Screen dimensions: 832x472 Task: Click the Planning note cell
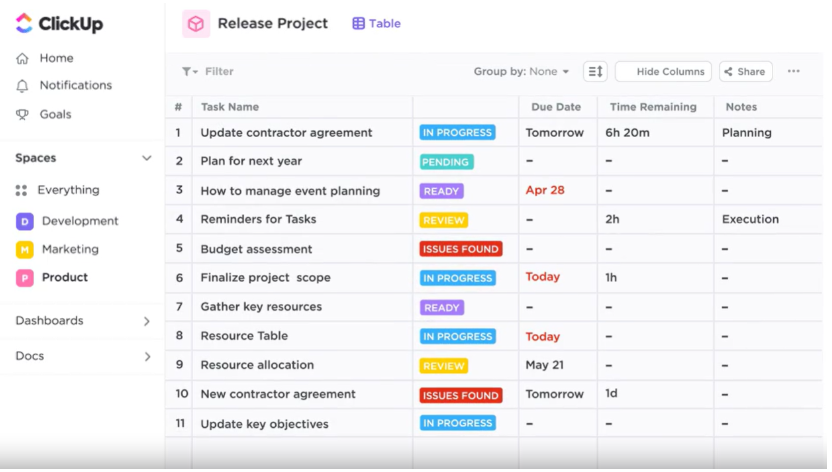click(747, 133)
